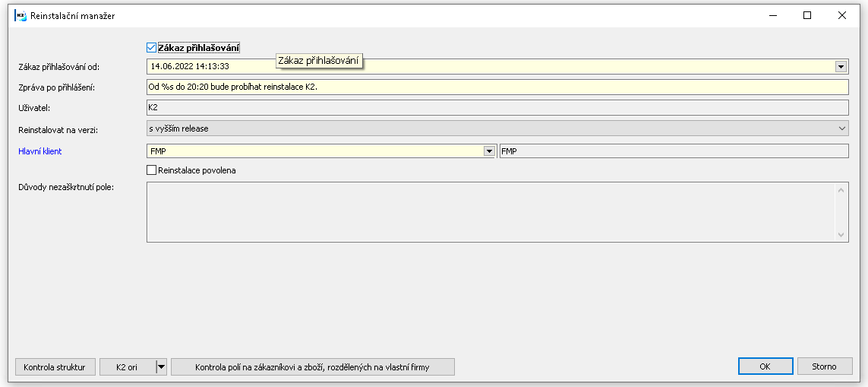Enable the Reinstalace povolena checkbox
This screenshot has height=387, width=868.
[152, 170]
